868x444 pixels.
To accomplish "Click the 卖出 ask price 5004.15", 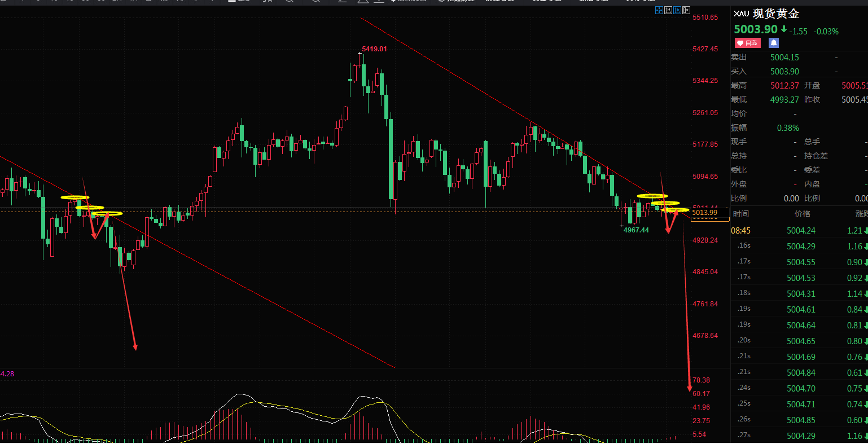I will (784, 58).
